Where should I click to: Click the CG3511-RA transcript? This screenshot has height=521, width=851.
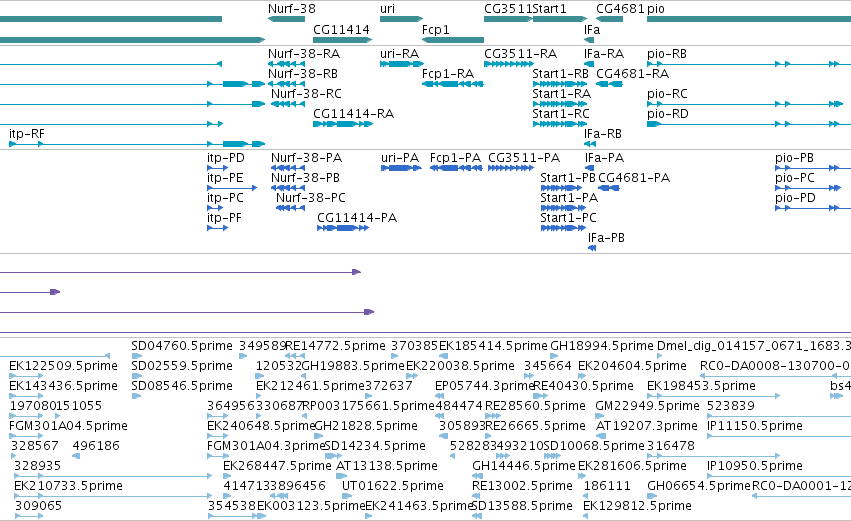click(509, 64)
